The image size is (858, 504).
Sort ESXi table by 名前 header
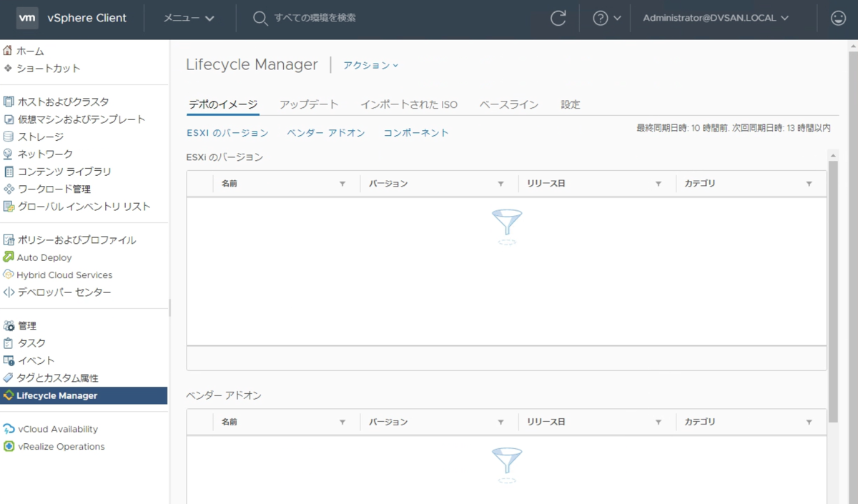[230, 184]
